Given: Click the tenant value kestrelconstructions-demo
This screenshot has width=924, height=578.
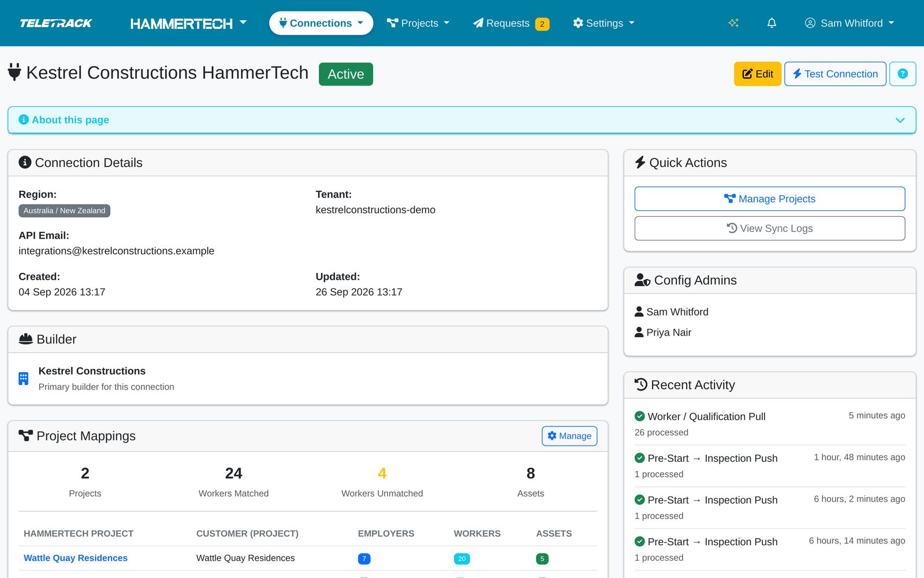Looking at the screenshot, I should (x=375, y=210).
